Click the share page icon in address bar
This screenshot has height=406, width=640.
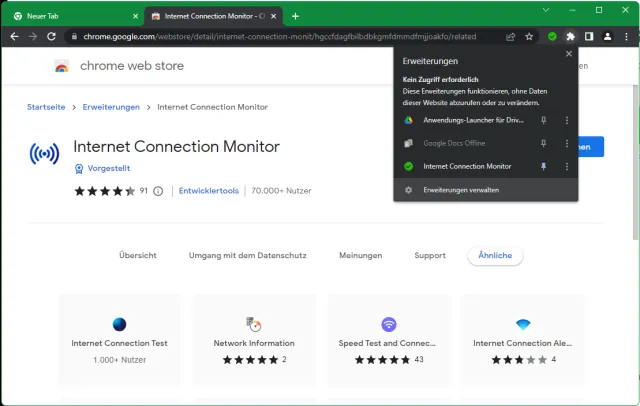pyautogui.click(x=511, y=36)
